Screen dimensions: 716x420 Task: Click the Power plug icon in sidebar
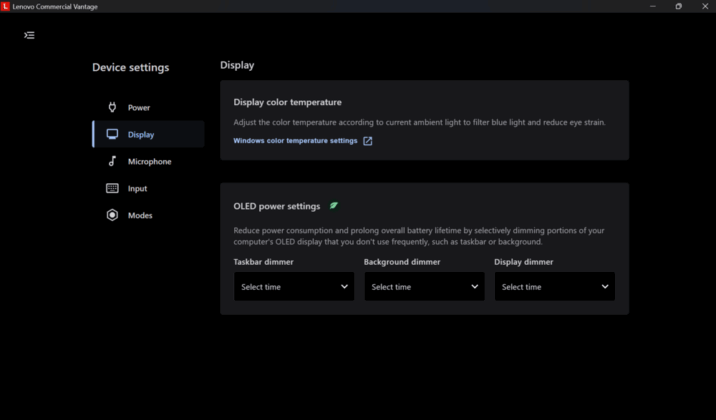pos(112,107)
